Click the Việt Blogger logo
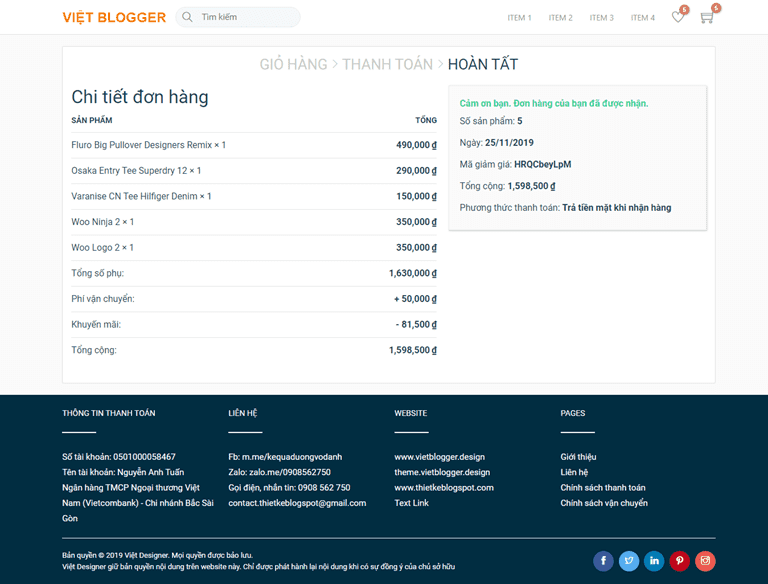This screenshot has height=584, width=768. (x=114, y=17)
